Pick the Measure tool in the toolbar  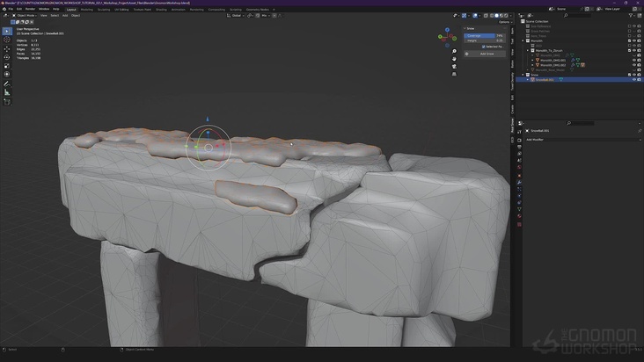click(x=7, y=92)
